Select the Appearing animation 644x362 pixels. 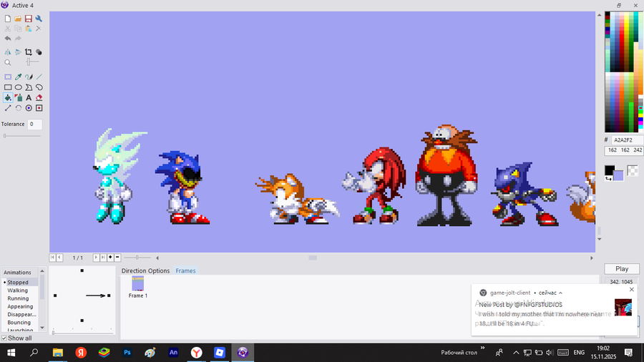coord(20,307)
